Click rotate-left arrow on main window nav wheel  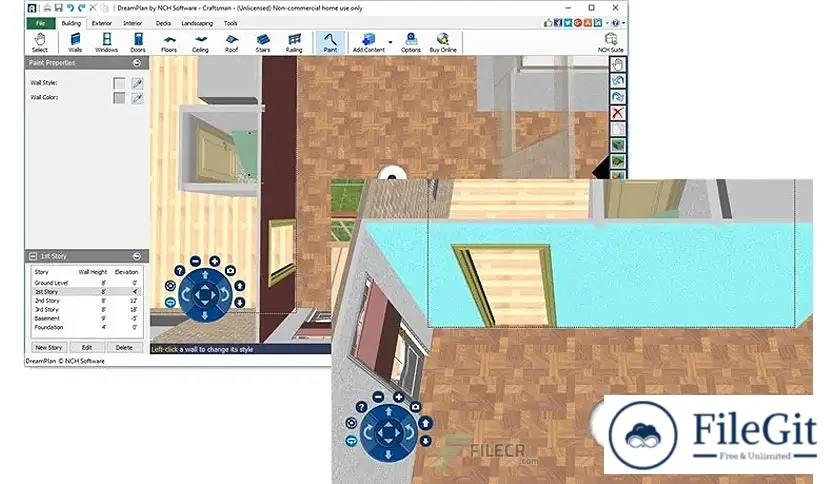186,294
